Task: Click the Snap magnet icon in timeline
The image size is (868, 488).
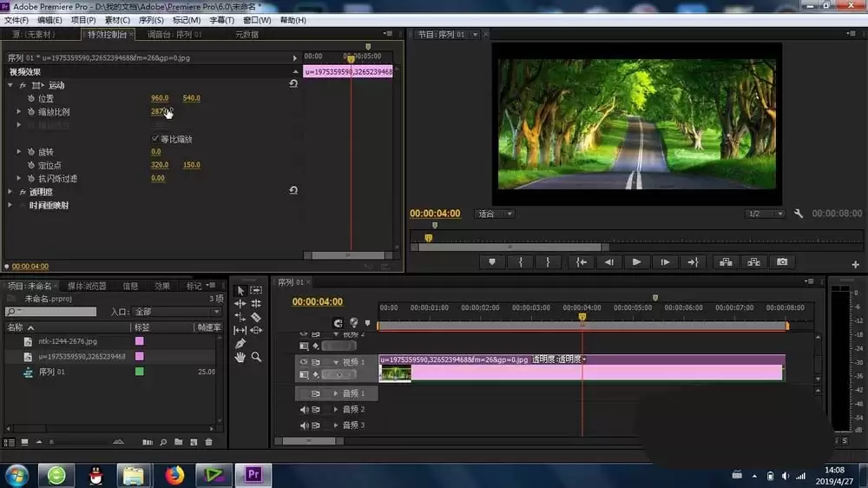Action: coord(339,323)
